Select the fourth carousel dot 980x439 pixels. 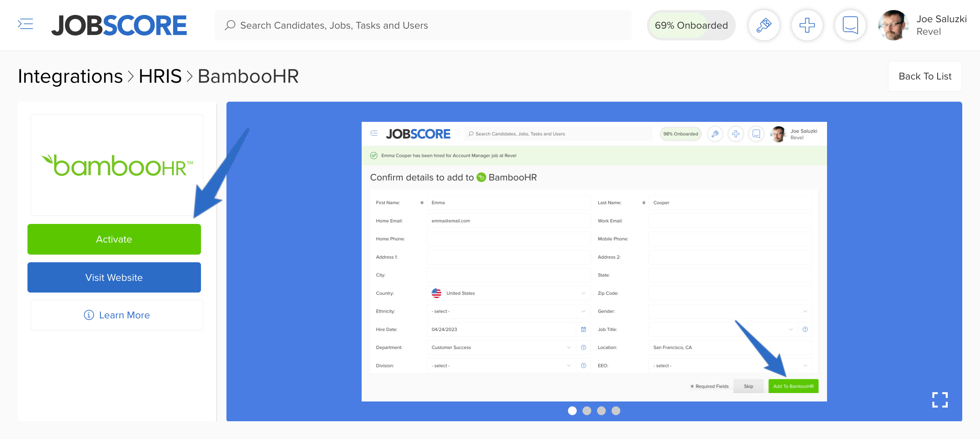click(x=616, y=411)
